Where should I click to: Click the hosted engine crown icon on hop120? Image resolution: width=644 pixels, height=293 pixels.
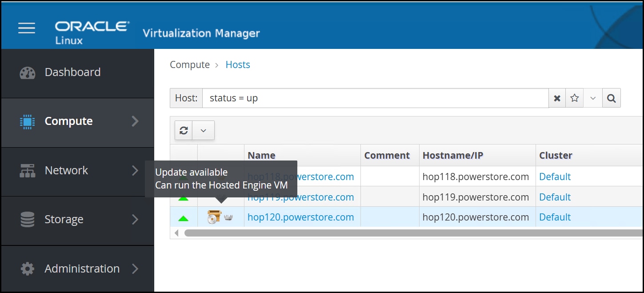(x=228, y=218)
